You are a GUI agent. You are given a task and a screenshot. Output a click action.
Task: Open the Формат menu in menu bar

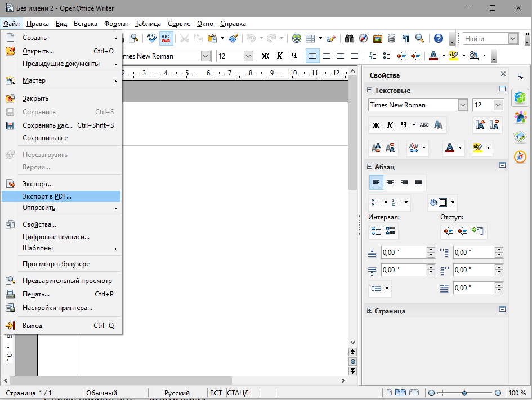click(x=117, y=24)
